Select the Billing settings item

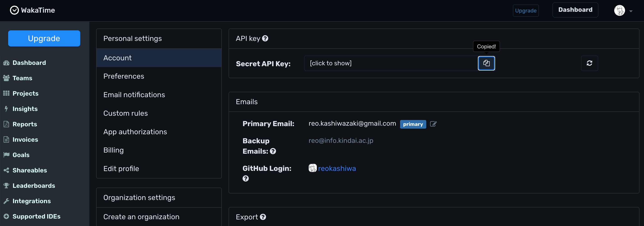114,150
